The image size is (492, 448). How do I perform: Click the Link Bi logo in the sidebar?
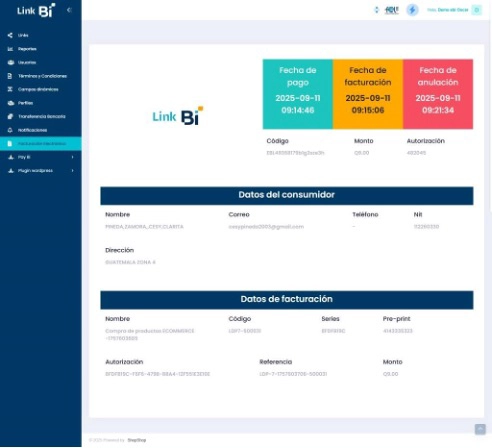coord(36,10)
